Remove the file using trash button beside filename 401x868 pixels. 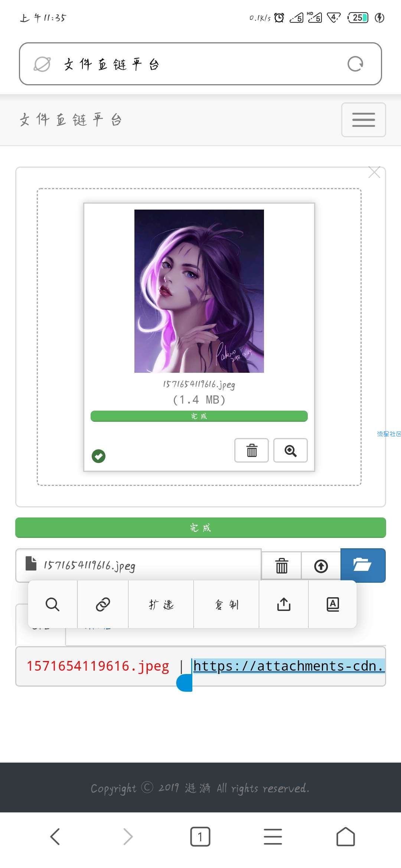coord(281,565)
